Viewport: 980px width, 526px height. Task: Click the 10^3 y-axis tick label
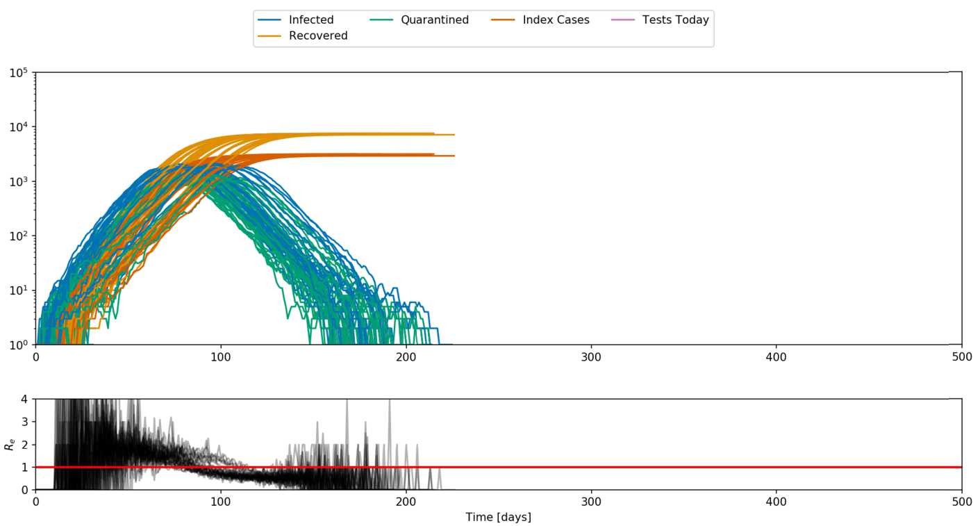[x=19, y=181]
